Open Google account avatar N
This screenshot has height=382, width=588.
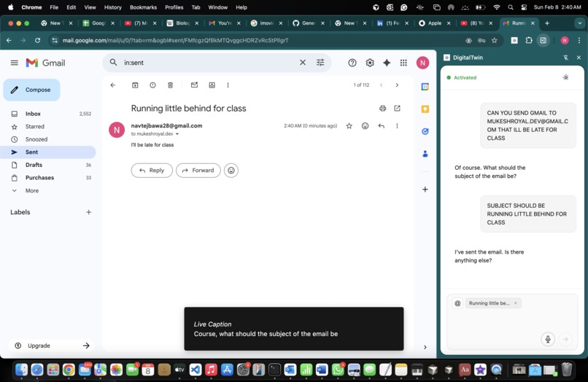(x=422, y=63)
